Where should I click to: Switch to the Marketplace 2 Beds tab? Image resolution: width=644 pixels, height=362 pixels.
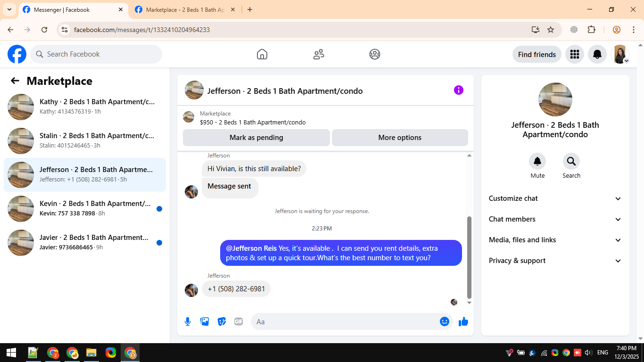pos(185,9)
